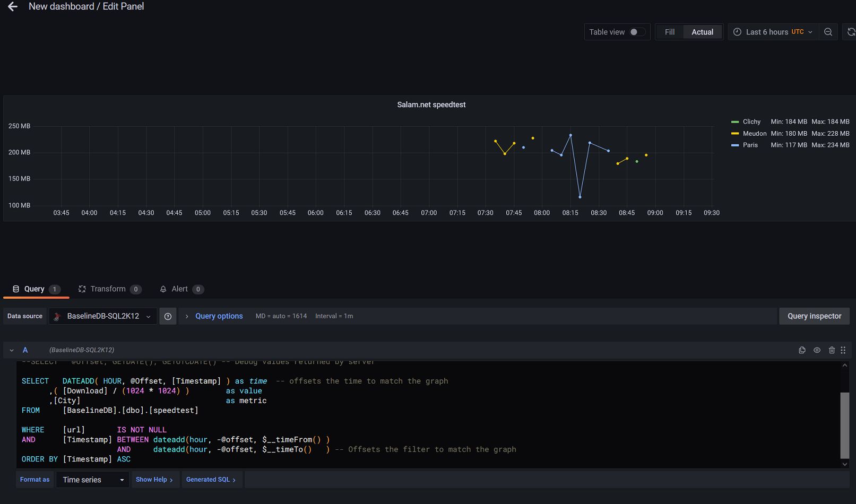
Task: Select the Fill display option
Action: [x=670, y=32]
